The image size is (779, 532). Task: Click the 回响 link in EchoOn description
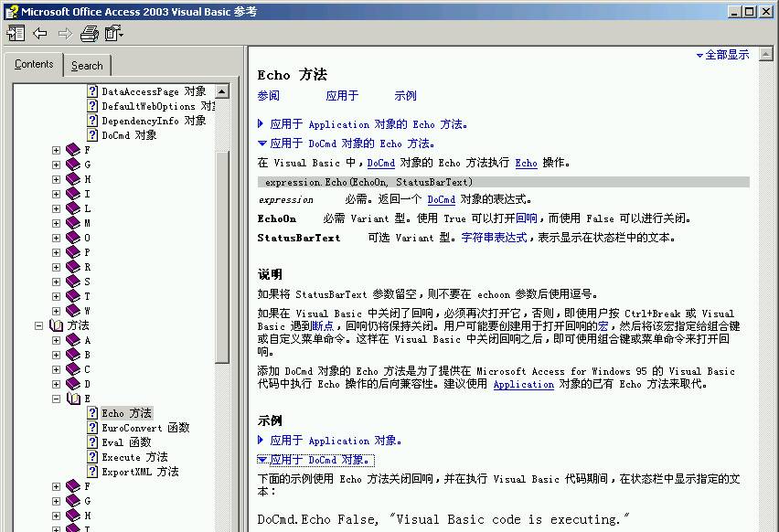pyautogui.click(x=527, y=218)
